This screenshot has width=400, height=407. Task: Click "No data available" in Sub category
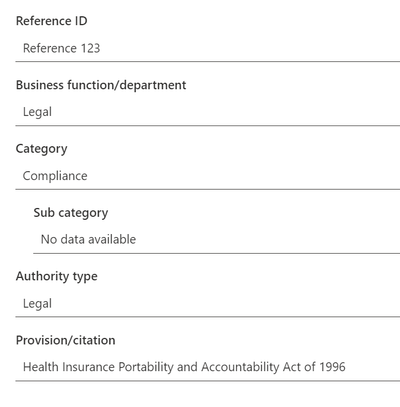(88, 239)
